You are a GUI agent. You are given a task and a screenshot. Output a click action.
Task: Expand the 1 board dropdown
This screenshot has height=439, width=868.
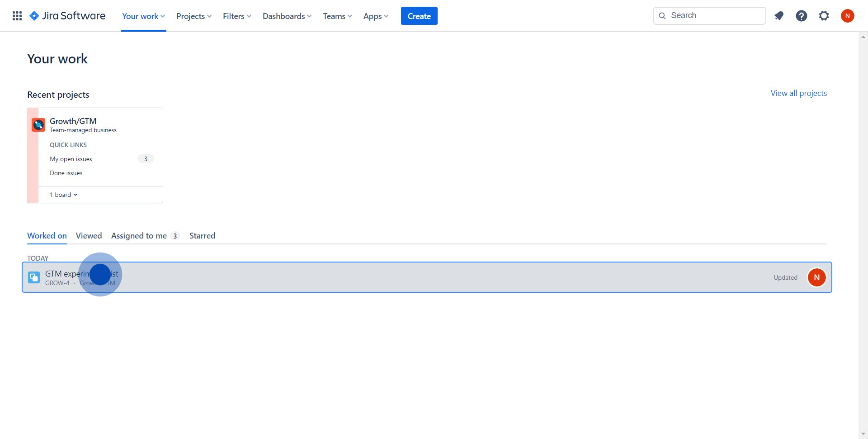[x=64, y=195]
